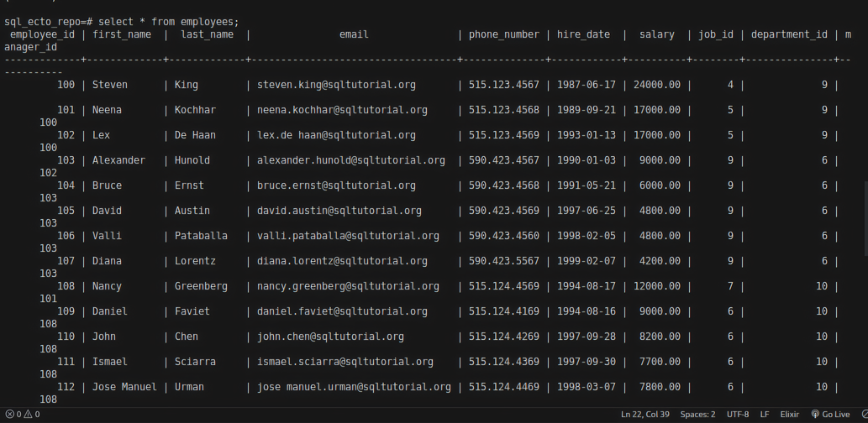
Task: Select the Elixir language mode indicator
Action: 790,415
